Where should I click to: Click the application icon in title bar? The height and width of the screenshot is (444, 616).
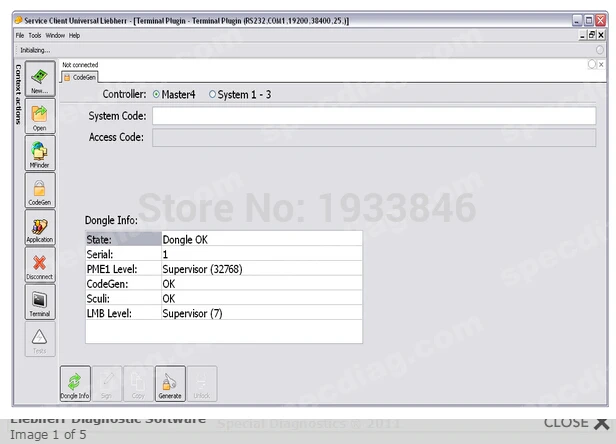click(x=18, y=20)
